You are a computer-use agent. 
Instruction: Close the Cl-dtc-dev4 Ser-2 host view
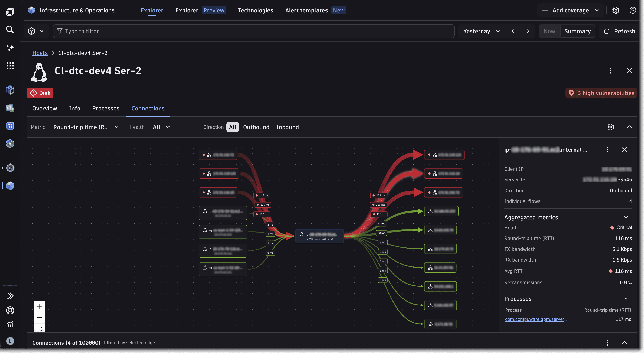(630, 71)
